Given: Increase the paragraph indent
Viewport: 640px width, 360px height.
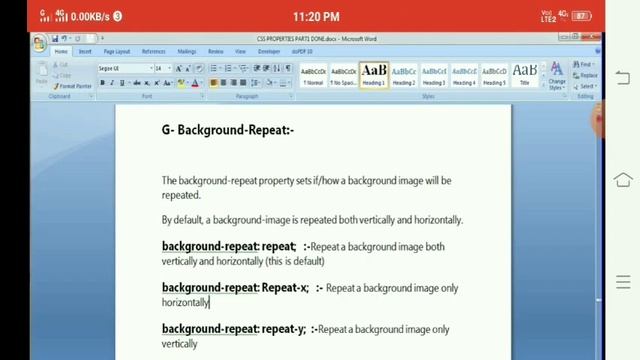Looking at the screenshot, I should (266, 69).
